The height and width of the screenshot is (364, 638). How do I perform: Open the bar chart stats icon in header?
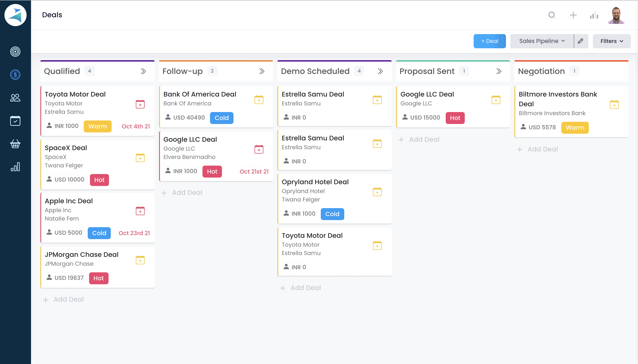(x=594, y=16)
